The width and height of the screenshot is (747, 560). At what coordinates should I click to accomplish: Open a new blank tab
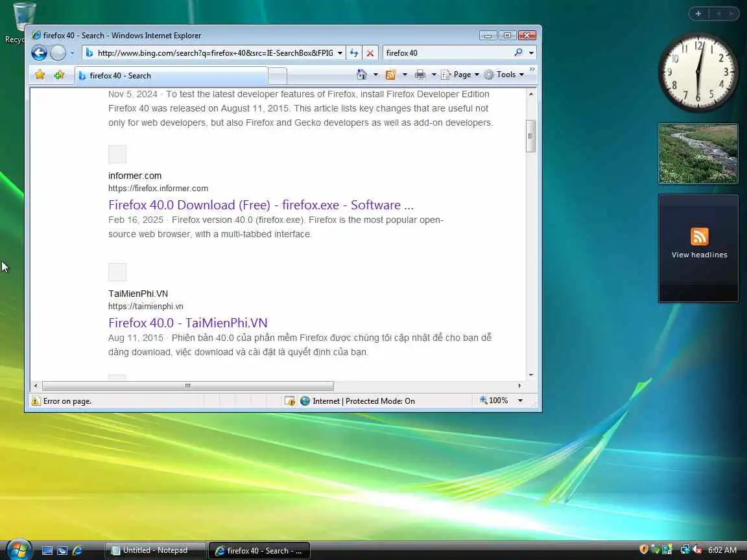tap(278, 76)
